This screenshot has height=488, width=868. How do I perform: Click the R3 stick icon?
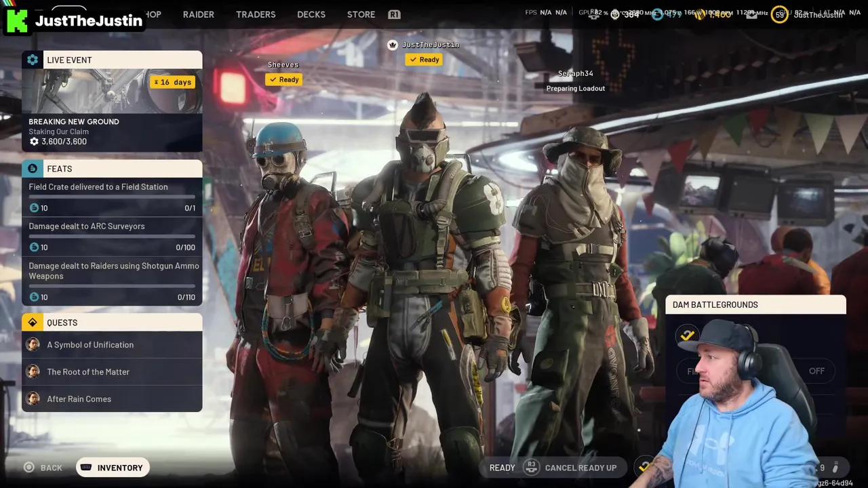[x=532, y=467]
